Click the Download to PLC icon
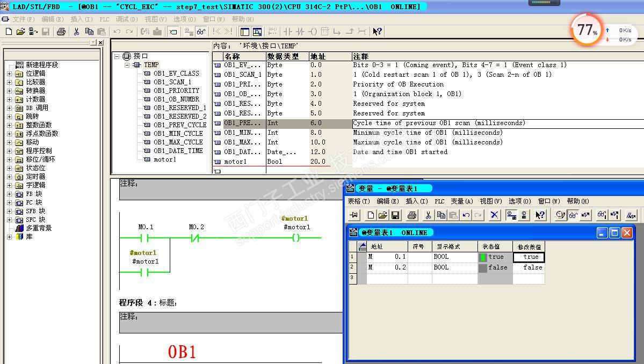This screenshot has width=644, height=364. tap(157, 32)
